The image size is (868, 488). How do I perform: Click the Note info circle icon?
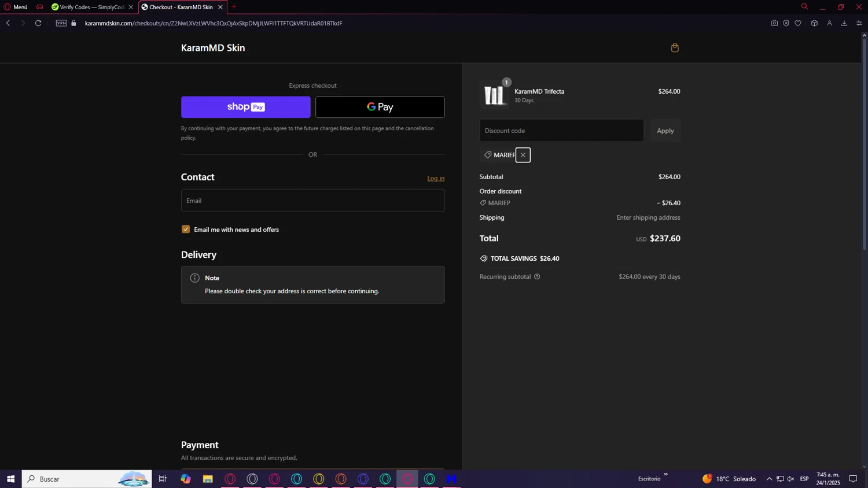tap(195, 278)
